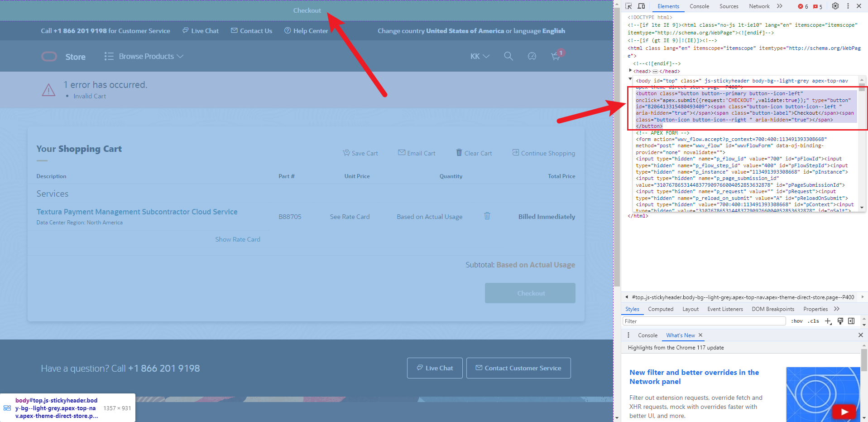868x422 pixels.
Task: Expand the Browse Products dropdown
Action: coord(144,56)
